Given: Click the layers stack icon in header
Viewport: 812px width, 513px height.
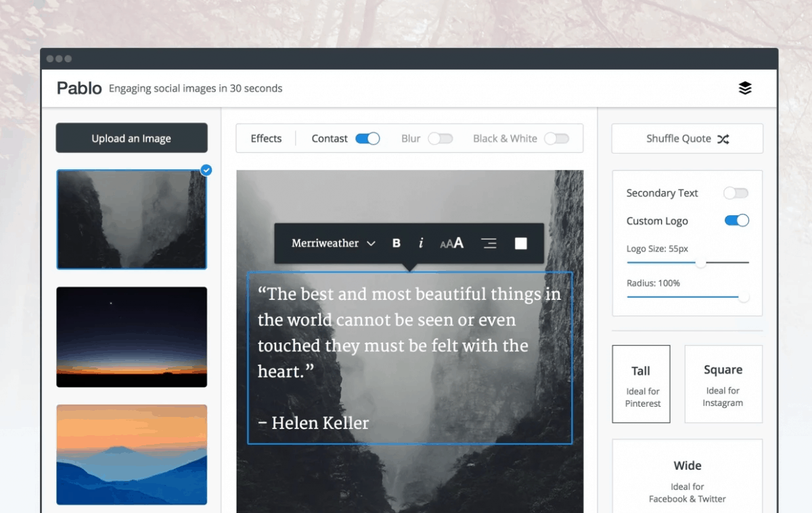Looking at the screenshot, I should 745,88.
